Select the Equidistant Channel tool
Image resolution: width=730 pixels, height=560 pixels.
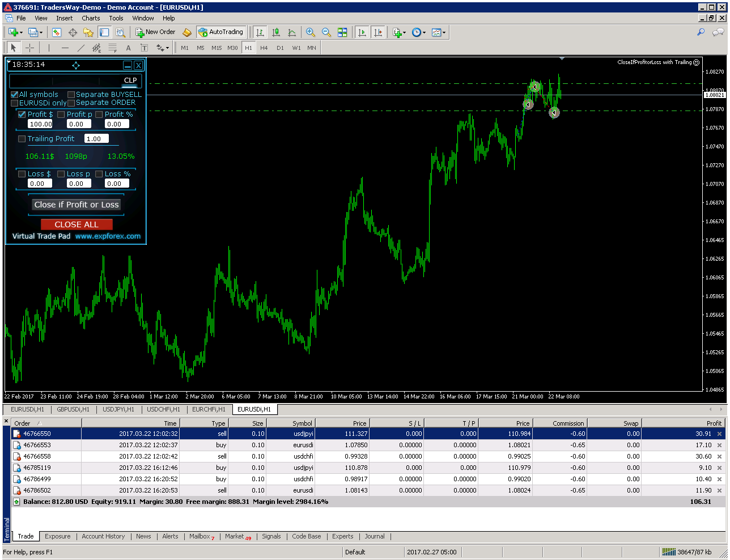pos(97,48)
